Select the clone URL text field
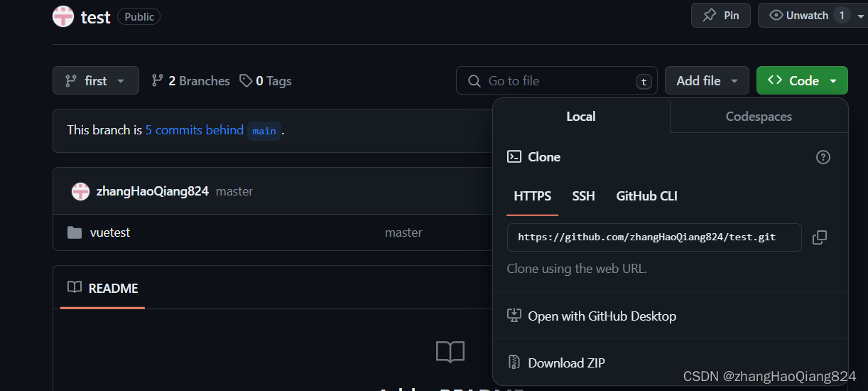Screen dimensions: 868x391 [x=654, y=237]
